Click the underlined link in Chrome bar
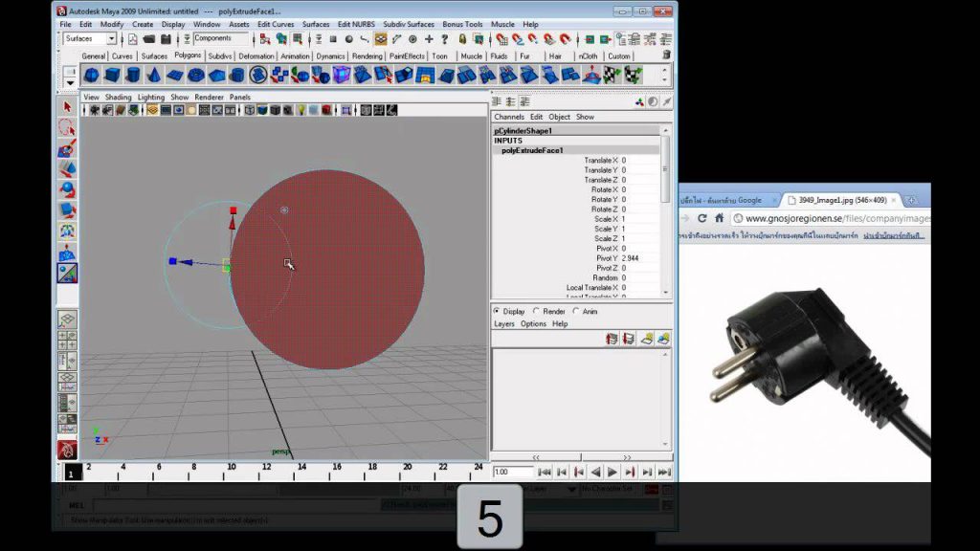The height and width of the screenshot is (551, 980). 894,235
